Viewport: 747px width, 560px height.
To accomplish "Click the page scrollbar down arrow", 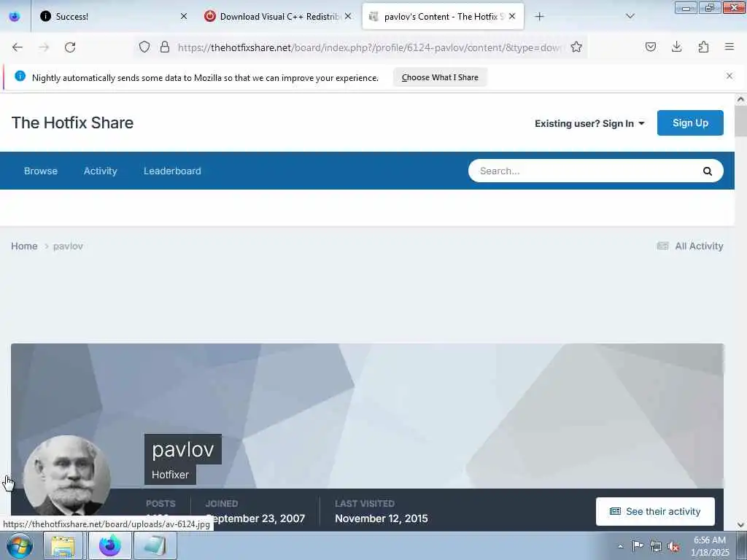I will click(x=740, y=525).
